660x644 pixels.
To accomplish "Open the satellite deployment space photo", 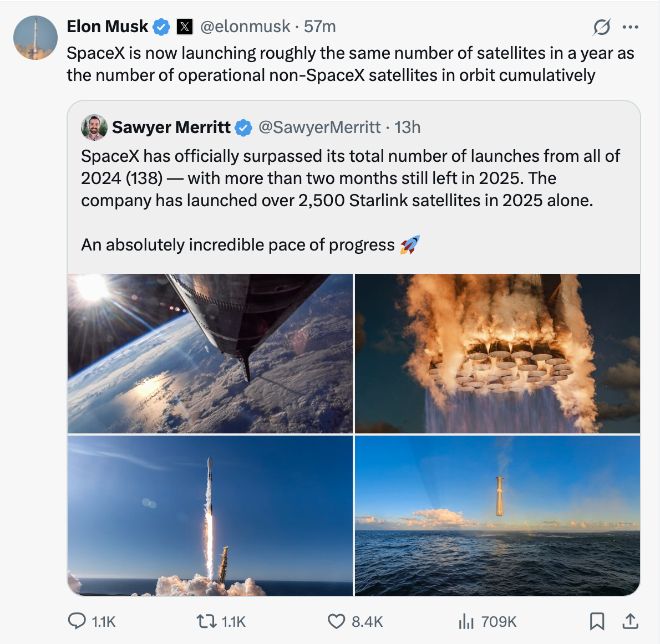I will [x=210, y=352].
